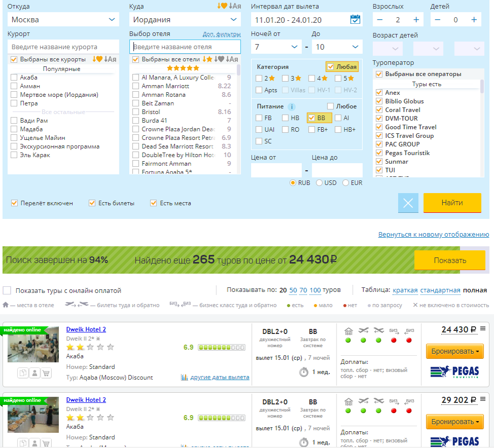
Task: Click the Показать button in progress bar
Action: coord(449,260)
